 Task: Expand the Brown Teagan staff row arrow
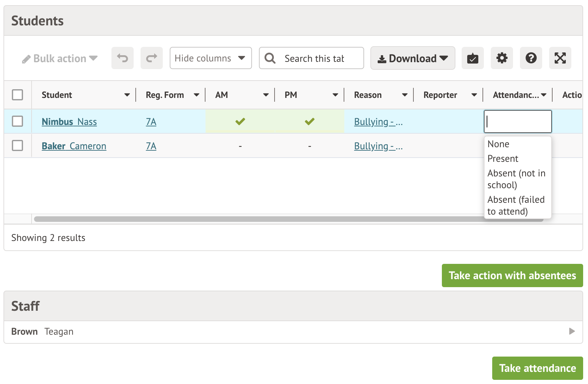click(572, 331)
